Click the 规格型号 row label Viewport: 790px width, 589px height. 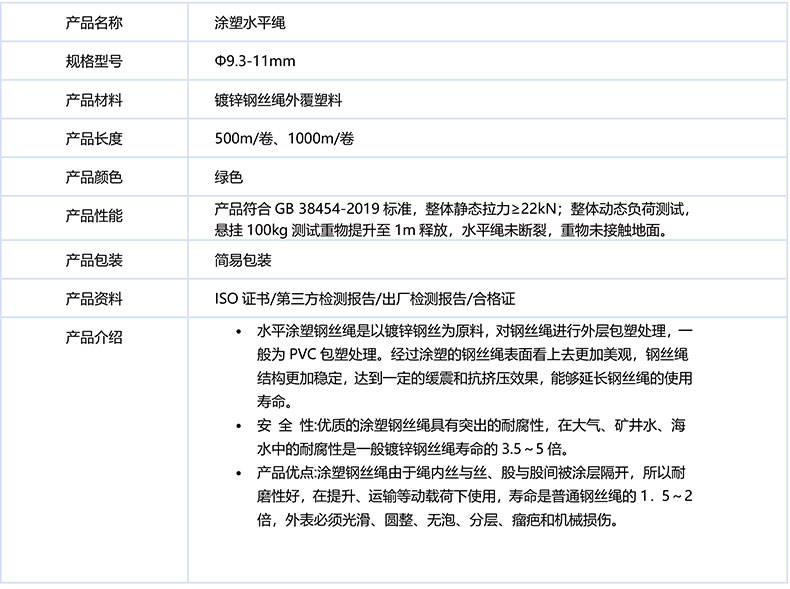coord(93,61)
